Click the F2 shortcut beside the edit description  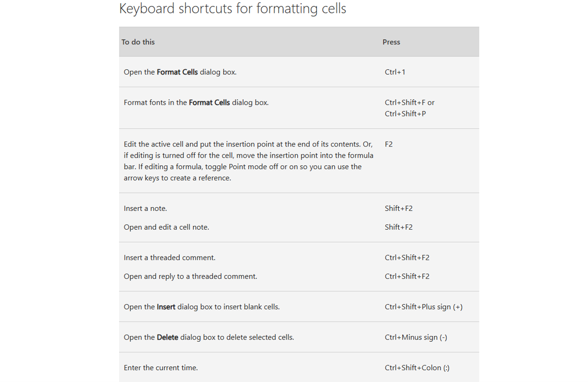click(x=388, y=144)
